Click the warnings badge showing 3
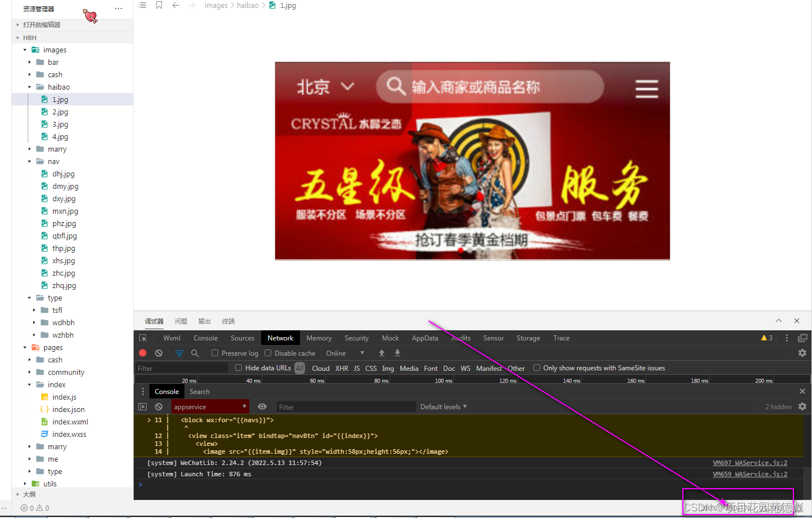Image resolution: width=812 pixels, height=518 pixels. point(766,338)
